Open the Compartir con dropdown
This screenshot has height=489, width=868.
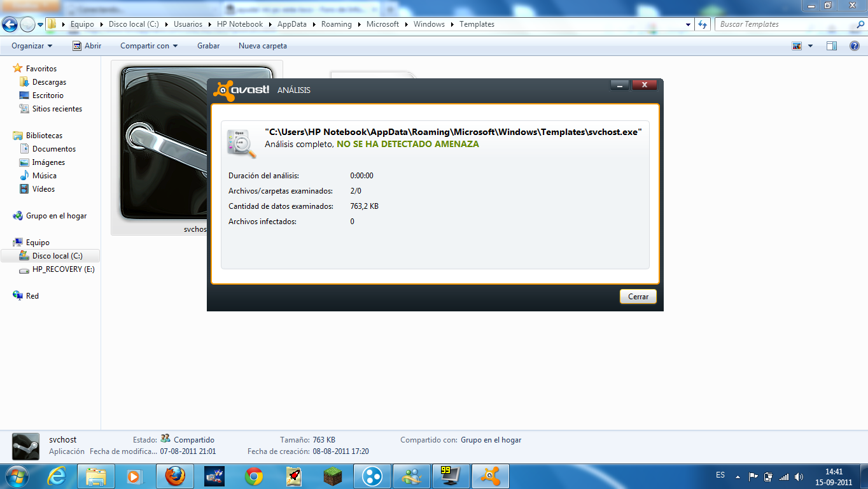(149, 46)
